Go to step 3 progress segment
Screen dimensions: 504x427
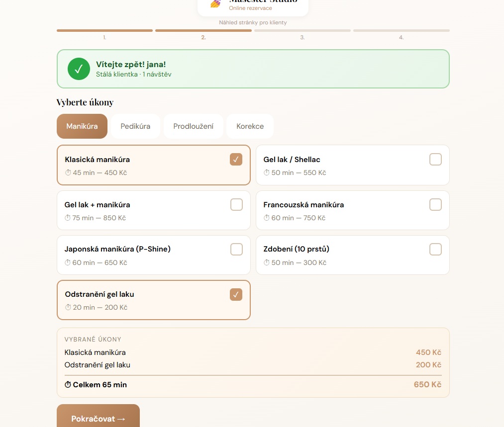pyautogui.click(x=302, y=31)
